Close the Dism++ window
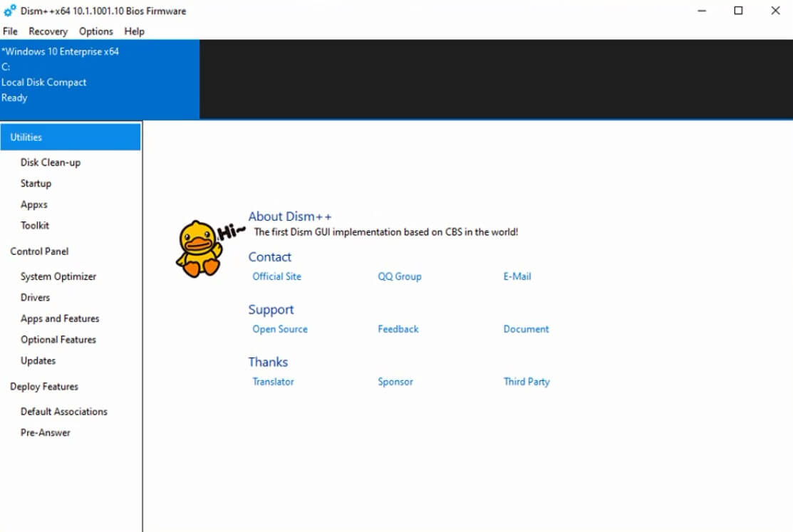The width and height of the screenshot is (793, 532). coord(775,11)
